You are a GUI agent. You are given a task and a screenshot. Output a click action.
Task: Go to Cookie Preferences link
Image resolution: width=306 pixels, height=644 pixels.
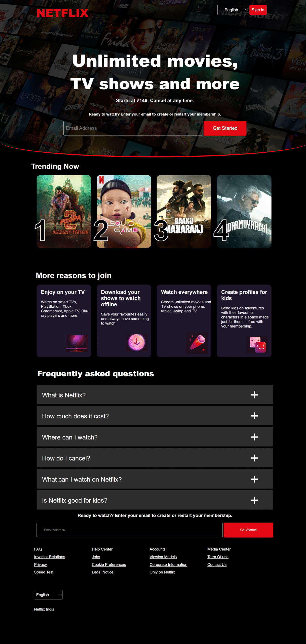point(109,565)
